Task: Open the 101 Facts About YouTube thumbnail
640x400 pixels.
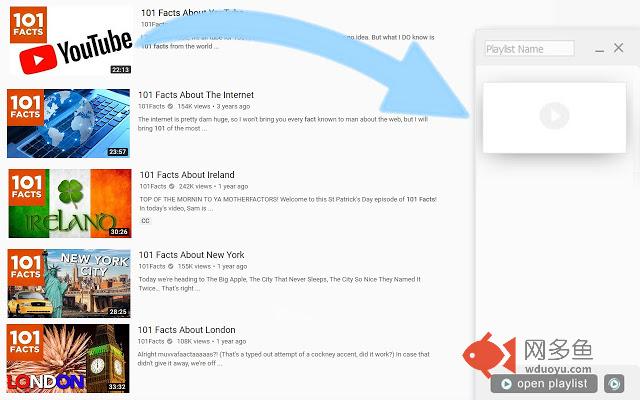Action: [71, 41]
